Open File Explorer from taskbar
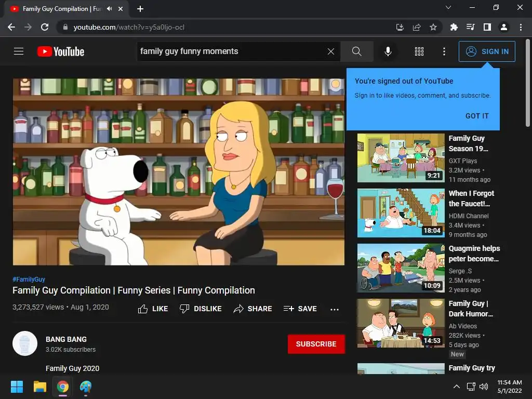Screen dimensions: 532x399 tap(39, 387)
